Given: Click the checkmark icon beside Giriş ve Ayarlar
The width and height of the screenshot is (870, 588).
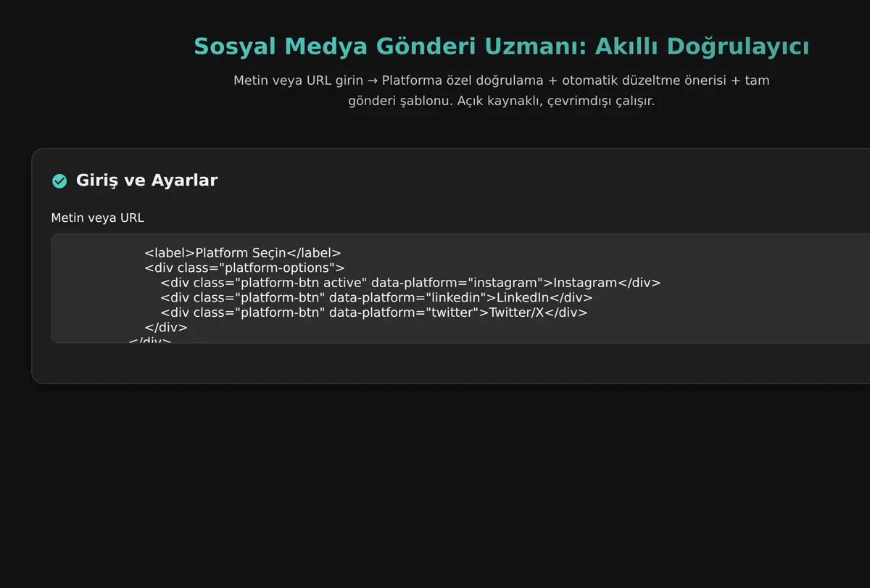Looking at the screenshot, I should coord(59,181).
